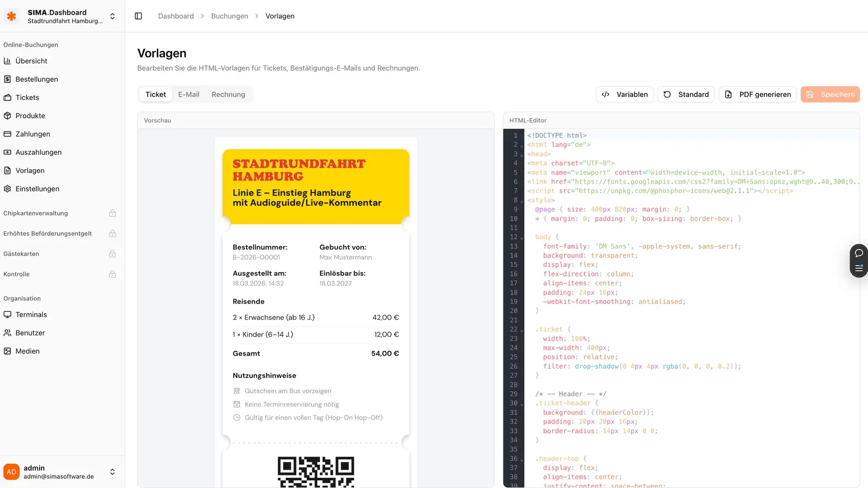Open Medien image icon
Viewport: 868px width, 488px height.
8,351
